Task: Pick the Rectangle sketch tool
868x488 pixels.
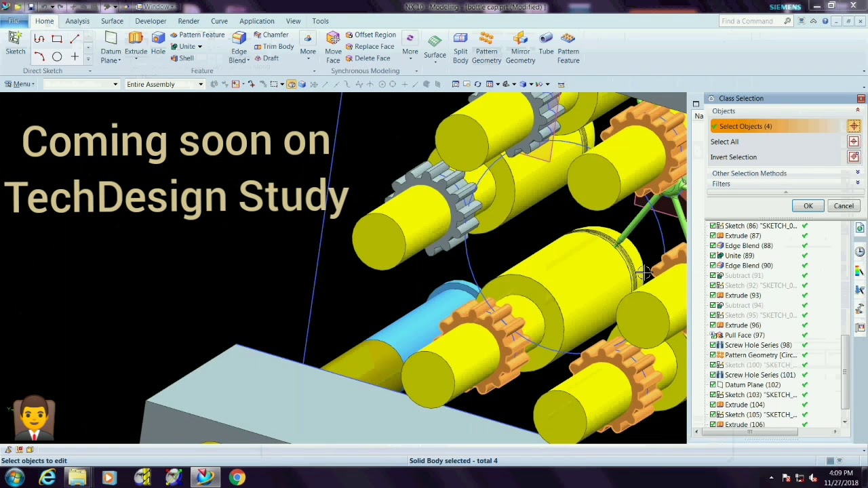Action: coord(57,39)
